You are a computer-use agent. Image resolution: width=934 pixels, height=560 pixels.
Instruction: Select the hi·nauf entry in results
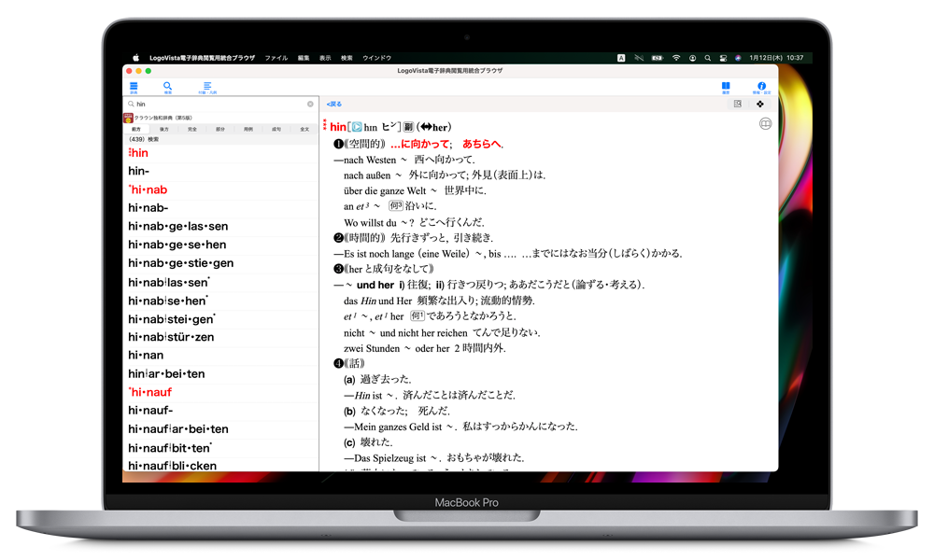click(x=151, y=392)
